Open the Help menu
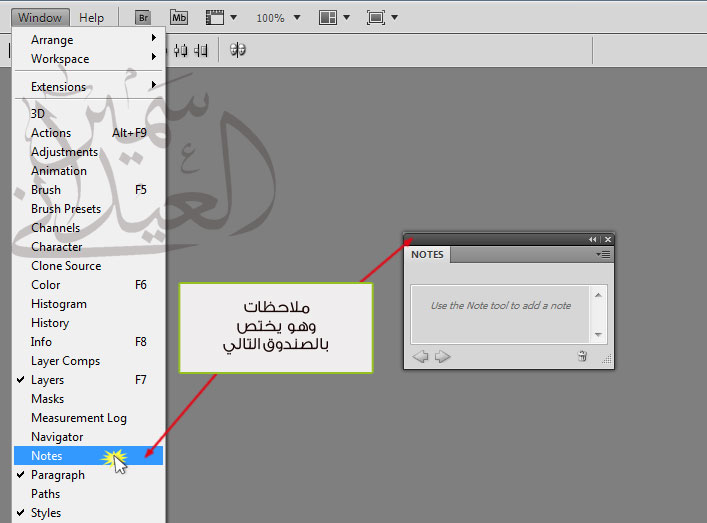 pyautogui.click(x=91, y=18)
